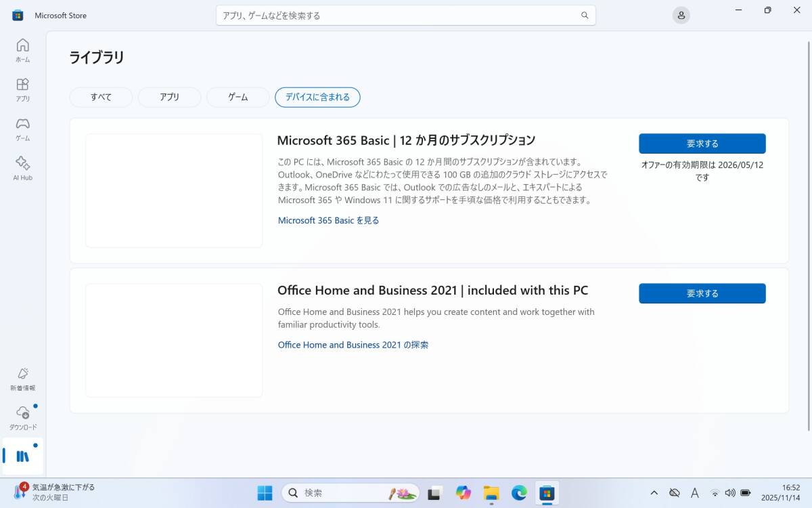Open the Office Home and Business 2021 の探索 link

[x=353, y=345]
